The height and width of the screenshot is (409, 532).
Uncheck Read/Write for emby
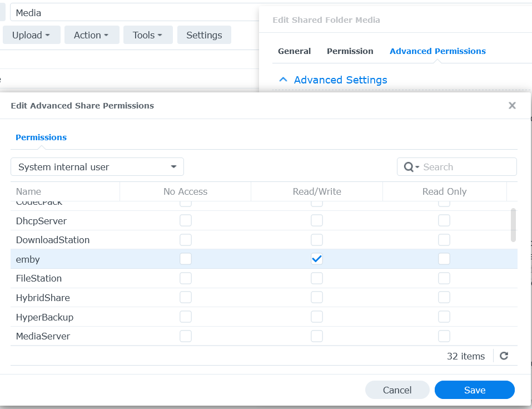[317, 259]
